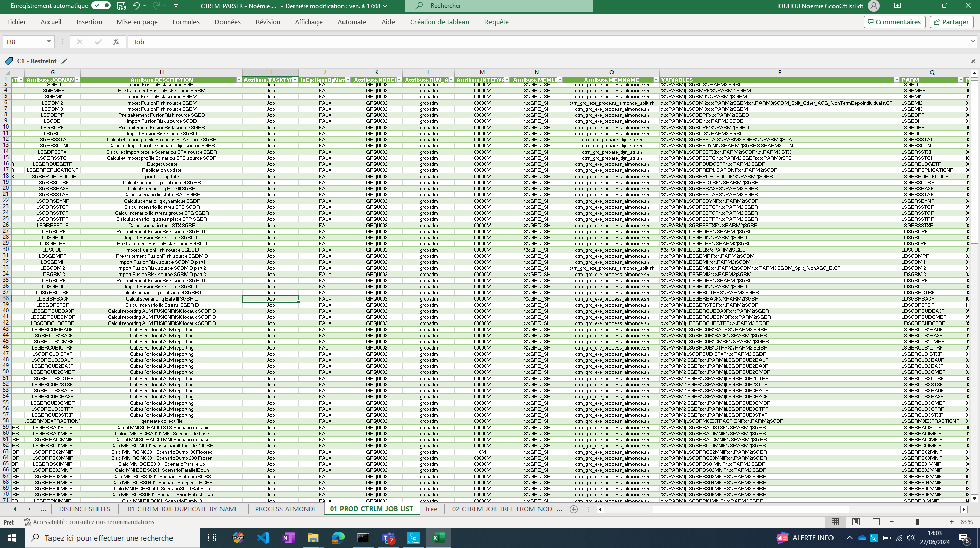Screen dimensions: 980x548
Task: Switch to 01_CTRLM_JOB_DUPLICATE_BY_NAME sheet
Action: [x=183, y=509]
